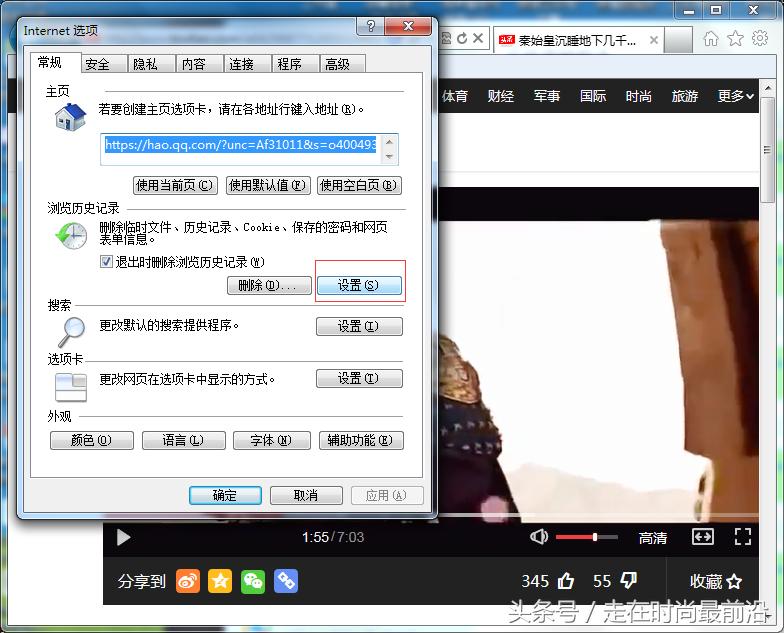Click 颜色 appearance button
The width and height of the screenshot is (784, 633).
pos(92,440)
